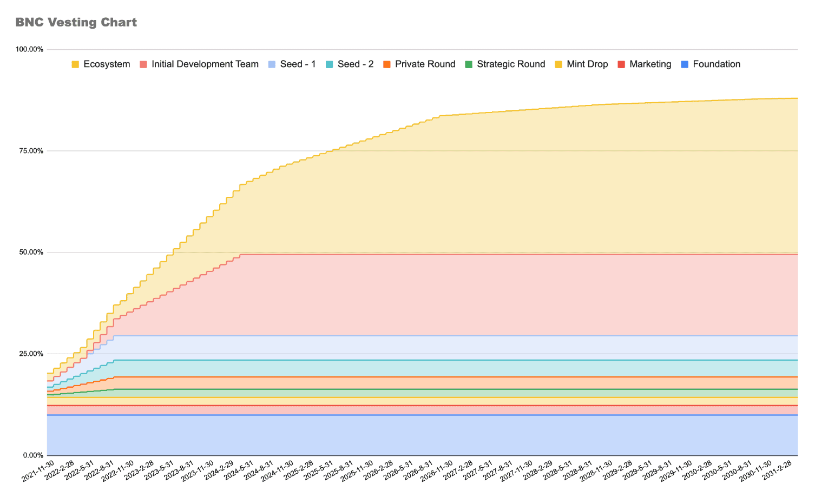Select the Private Round legend label

(x=425, y=64)
